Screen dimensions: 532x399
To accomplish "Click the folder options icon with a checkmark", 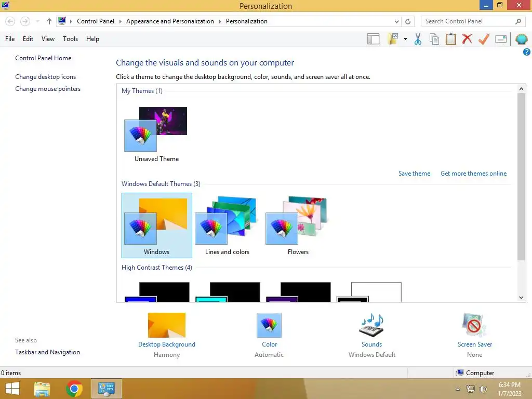I will (393, 39).
